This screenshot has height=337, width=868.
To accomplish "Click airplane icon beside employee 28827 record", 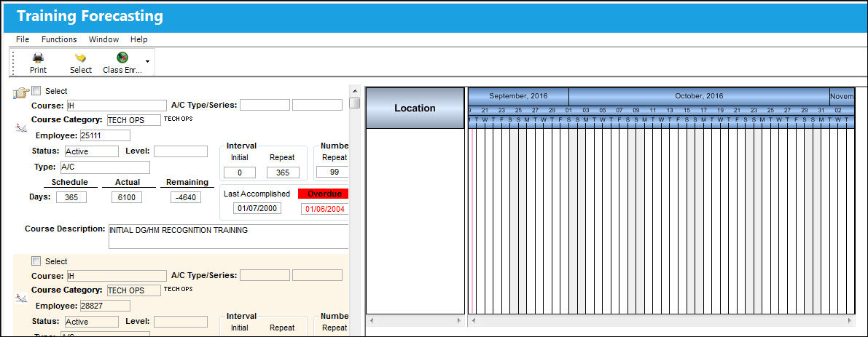I will [21, 298].
